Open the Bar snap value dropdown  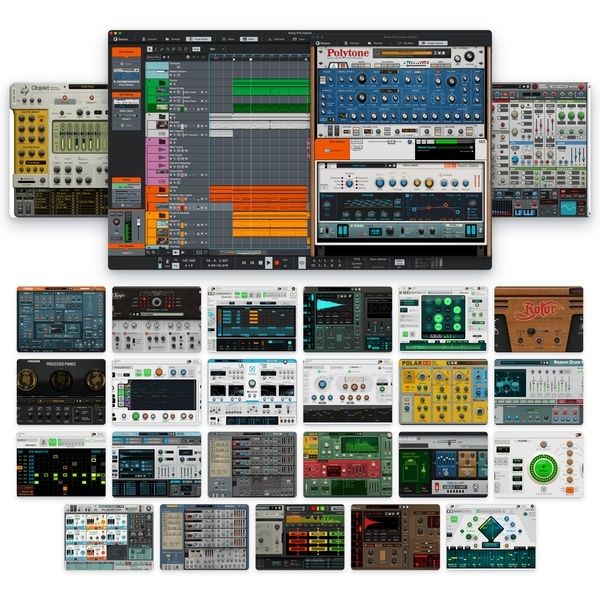click(217, 49)
